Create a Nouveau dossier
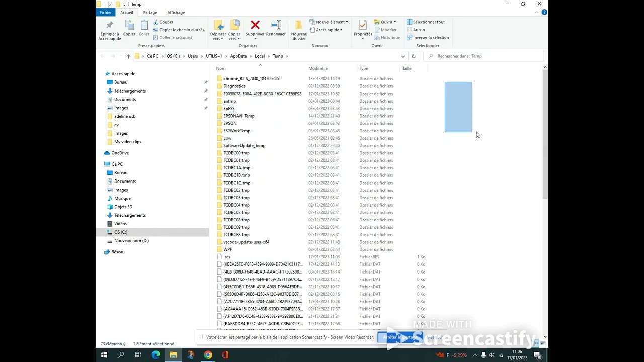 click(299, 30)
